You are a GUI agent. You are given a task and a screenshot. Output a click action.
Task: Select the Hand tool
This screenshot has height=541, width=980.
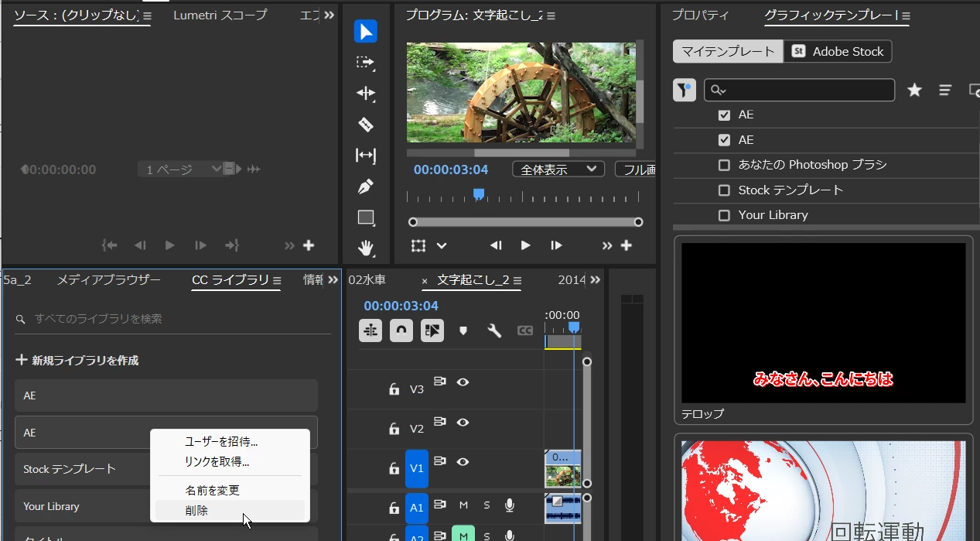coord(365,248)
